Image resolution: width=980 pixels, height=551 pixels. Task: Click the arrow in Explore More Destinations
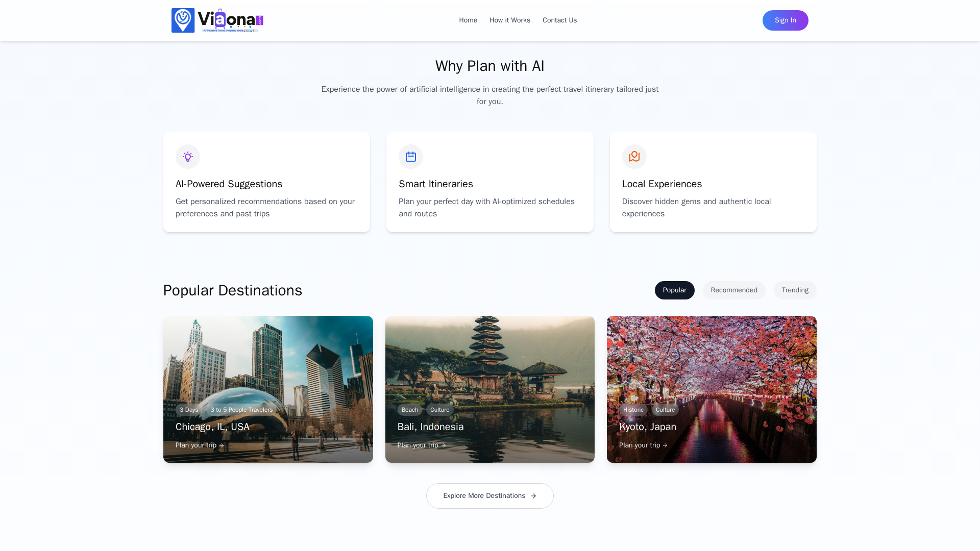coord(533,496)
